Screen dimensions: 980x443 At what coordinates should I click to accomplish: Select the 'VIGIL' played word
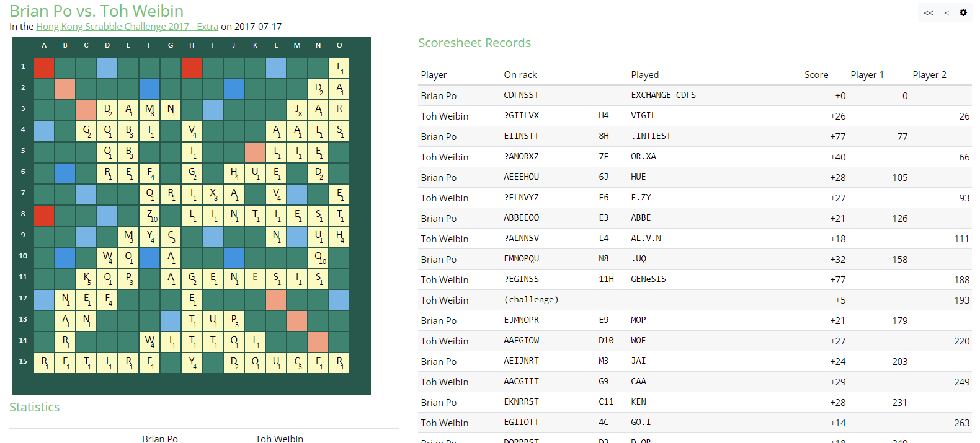(x=643, y=115)
